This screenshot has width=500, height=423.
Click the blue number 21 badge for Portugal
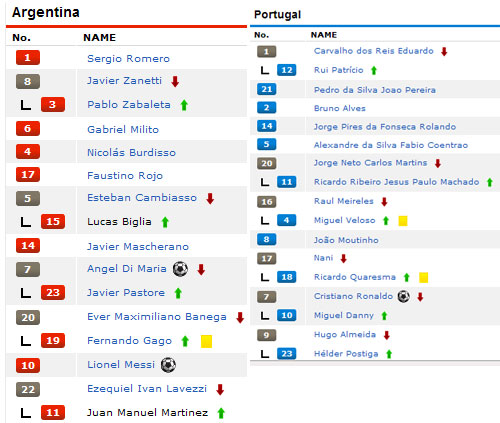tap(267, 89)
